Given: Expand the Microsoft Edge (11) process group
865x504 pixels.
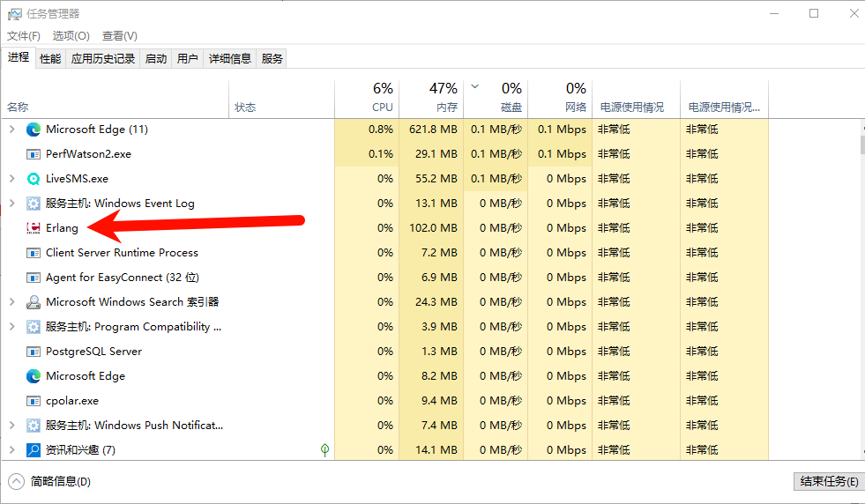Looking at the screenshot, I should click(x=11, y=130).
